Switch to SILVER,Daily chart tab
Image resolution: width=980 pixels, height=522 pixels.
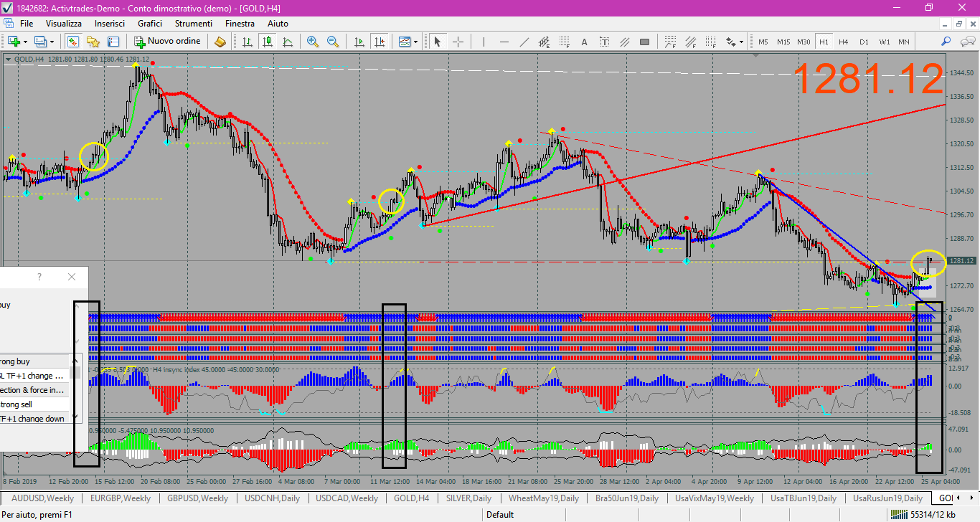[468, 498]
